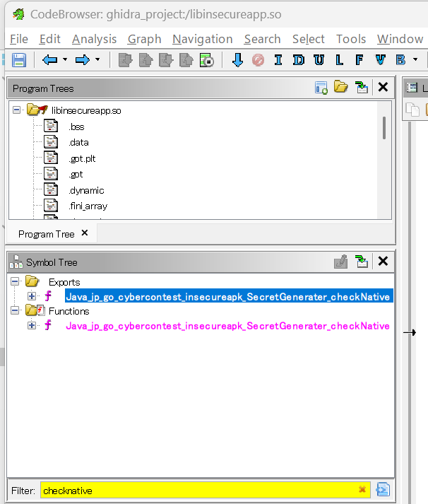The height and width of the screenshot is (504, 428).
Task: Click the fourth gray toolbar file icon
Action: [x=186, y=60]
